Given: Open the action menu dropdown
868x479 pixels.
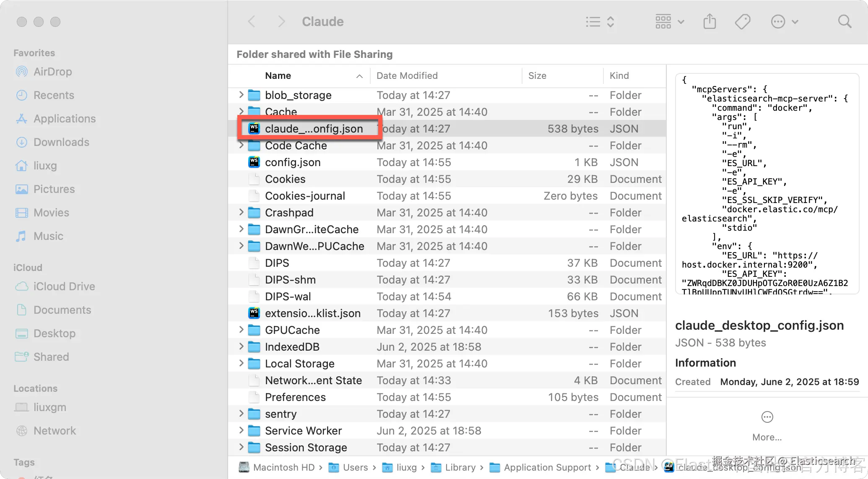Looking at the screenshot, I should [x=784, y=21].
